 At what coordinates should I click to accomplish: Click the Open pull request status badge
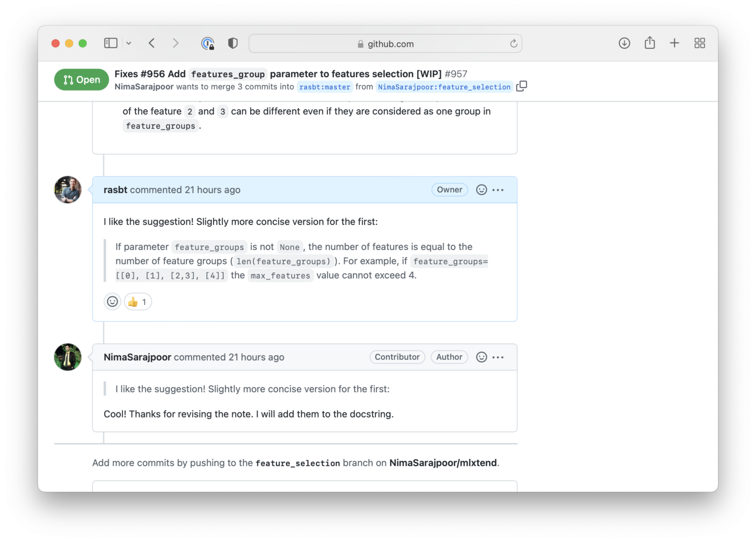point(81,79)
